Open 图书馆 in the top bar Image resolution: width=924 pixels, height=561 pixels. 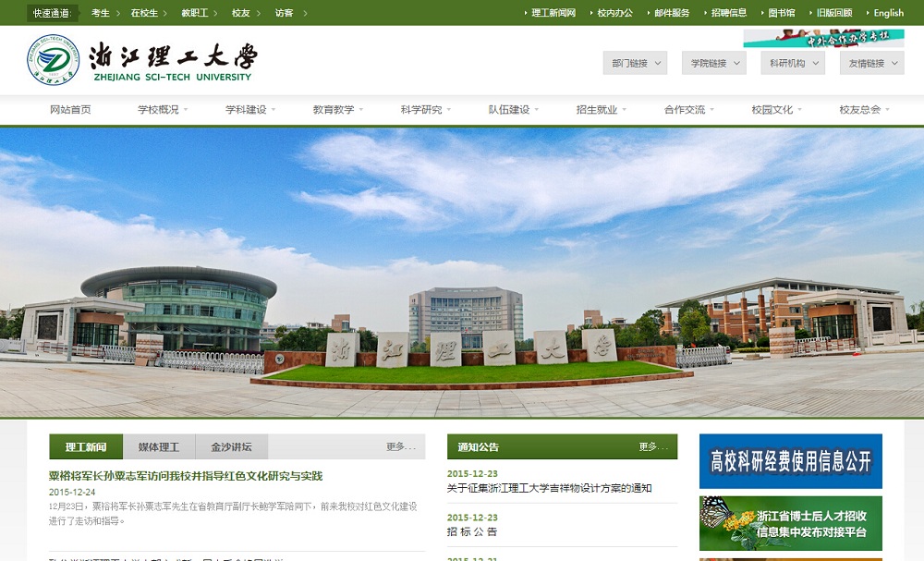[x=782, y=13]
